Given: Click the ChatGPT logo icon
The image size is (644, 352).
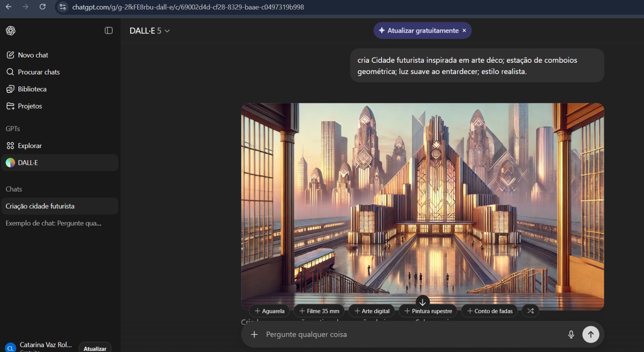Looking at the screenshot, I should point(11,31).
